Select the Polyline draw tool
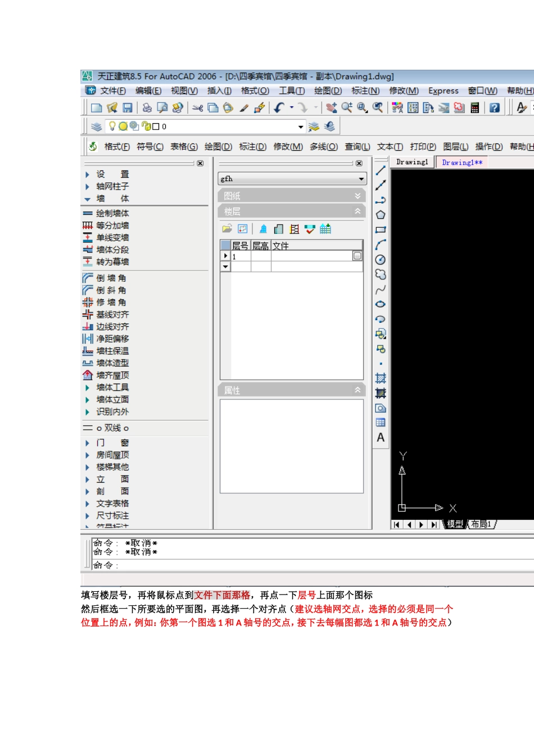The image size is (534, 756). (x=381, y=200)
